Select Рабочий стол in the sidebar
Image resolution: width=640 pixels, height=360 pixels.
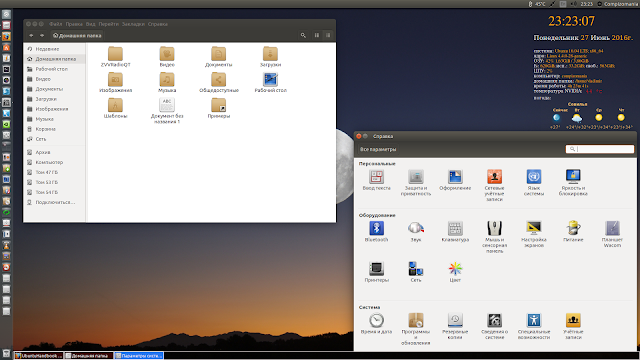(55, 69)
